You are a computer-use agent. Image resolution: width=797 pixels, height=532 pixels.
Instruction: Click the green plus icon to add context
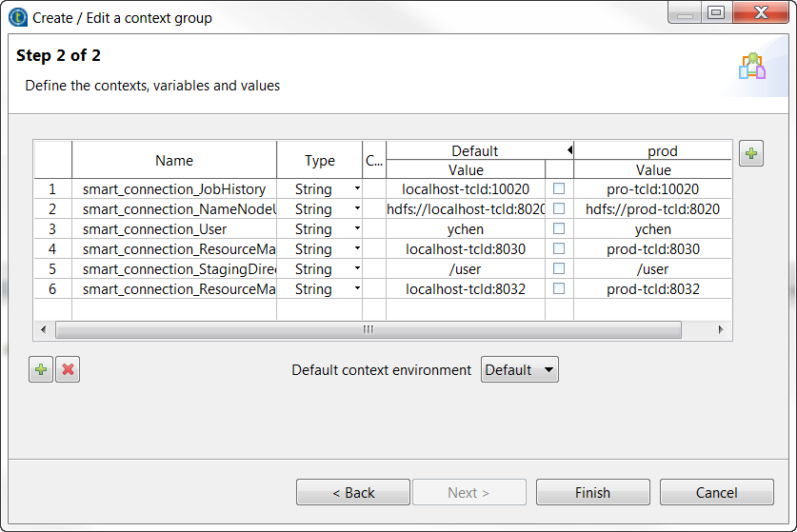(x=751, y=153)
